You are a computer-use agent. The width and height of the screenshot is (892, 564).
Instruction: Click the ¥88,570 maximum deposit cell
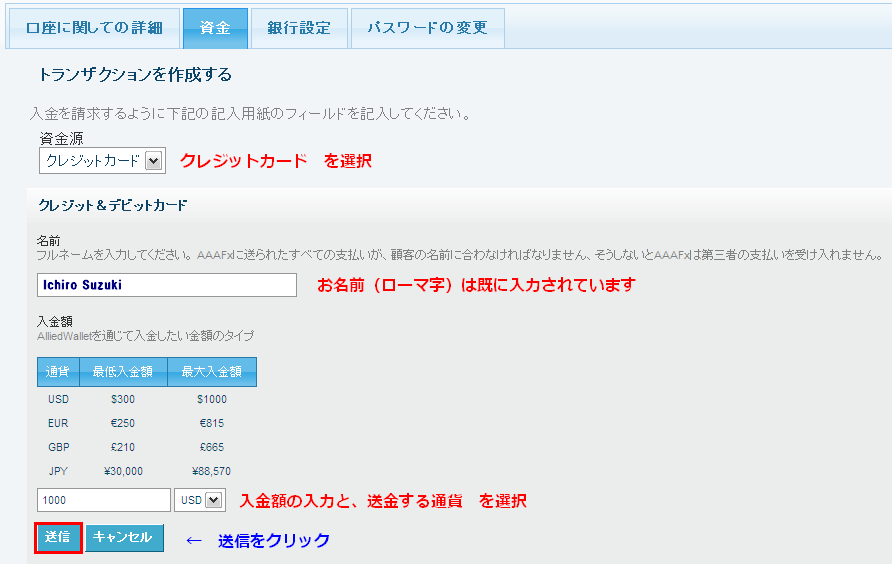(212, 471)
